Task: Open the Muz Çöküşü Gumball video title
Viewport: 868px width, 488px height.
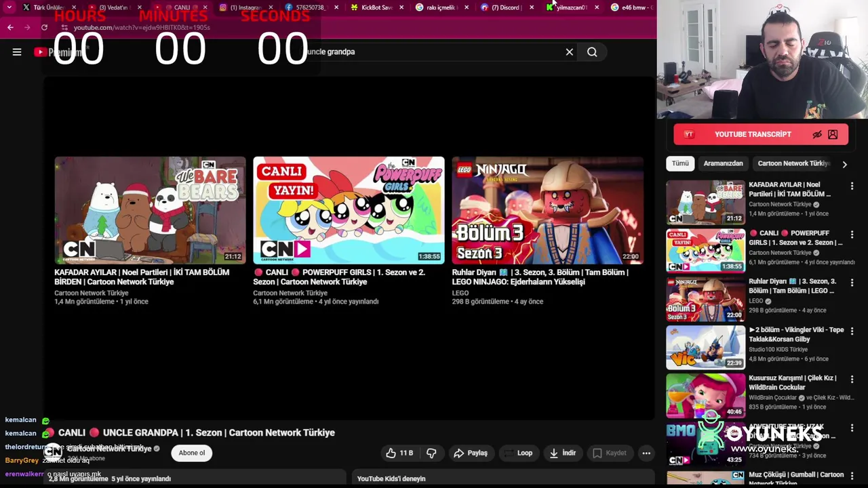Action: (796, 478)
